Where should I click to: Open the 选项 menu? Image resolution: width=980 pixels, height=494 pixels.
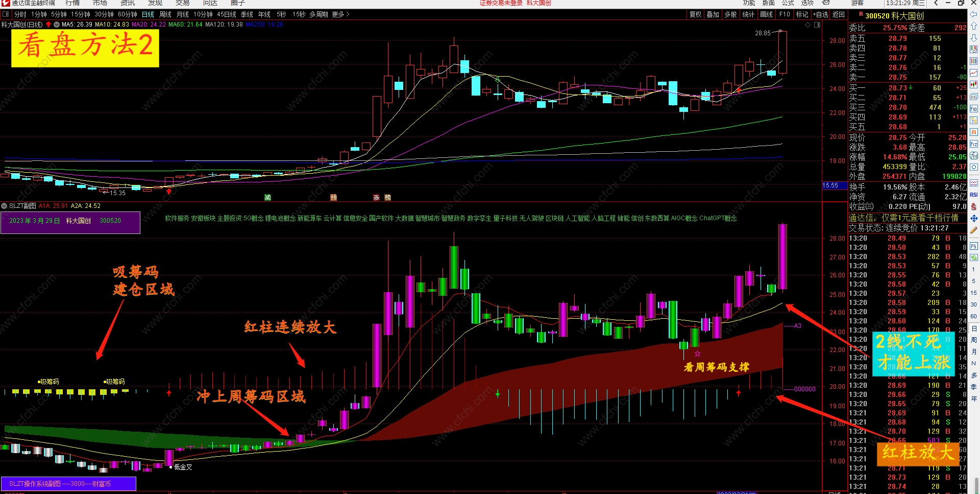(x=807, y=3)
